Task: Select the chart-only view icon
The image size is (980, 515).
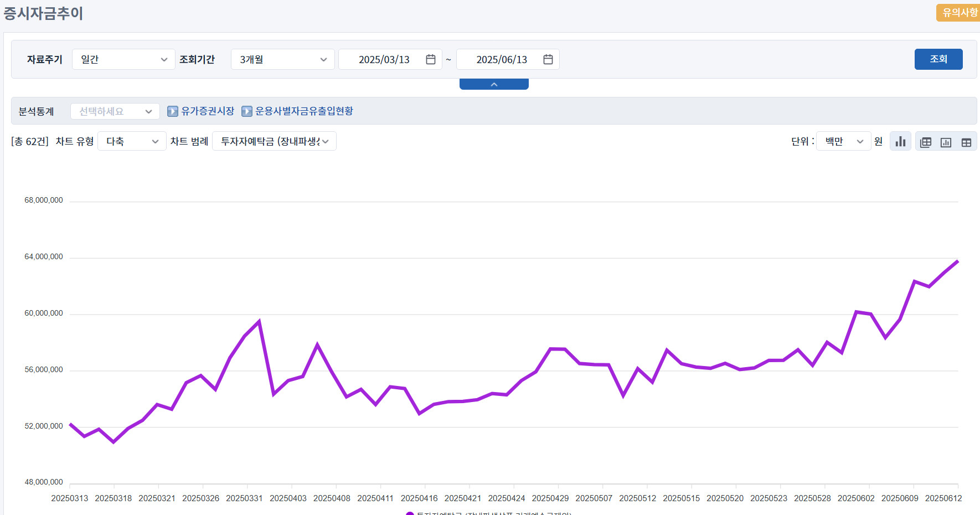Action: [x=946, y=142]
